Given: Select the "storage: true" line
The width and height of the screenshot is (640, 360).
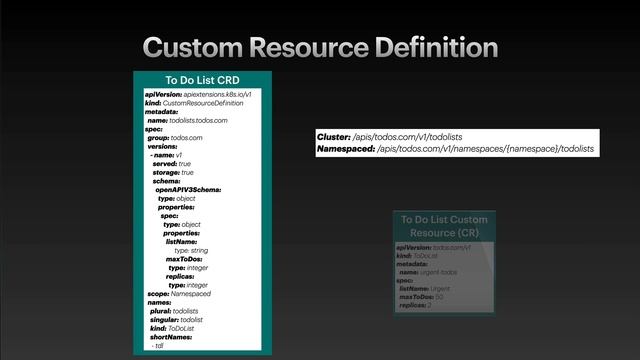Looking at the screenshot, I should coord(173,172).
